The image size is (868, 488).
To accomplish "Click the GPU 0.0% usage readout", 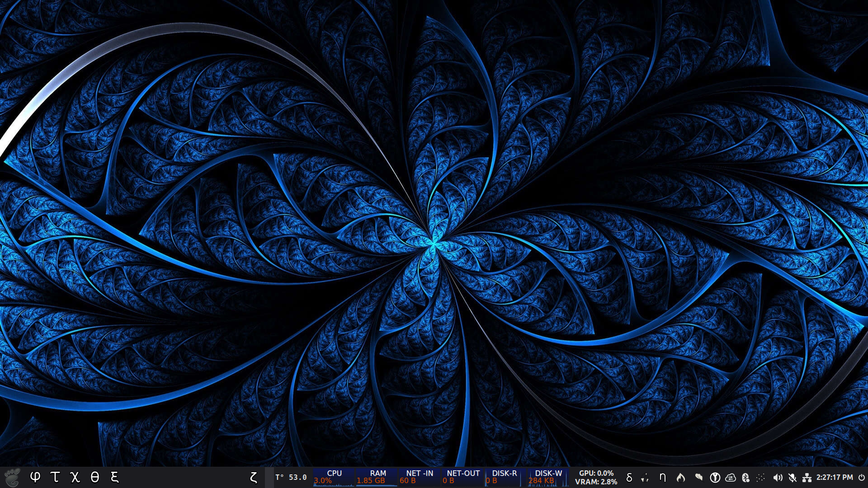I will tap(596, 473).
